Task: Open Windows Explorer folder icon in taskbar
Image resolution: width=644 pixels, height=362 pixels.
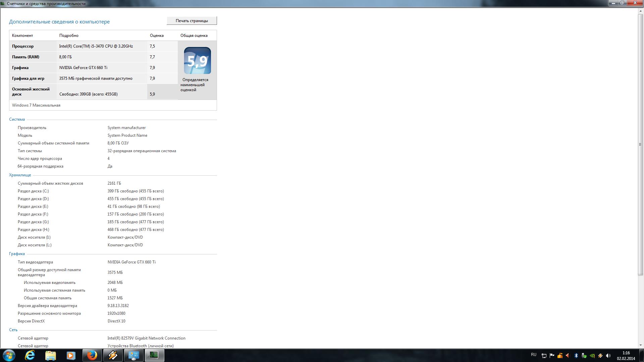Action: [51, 355]
